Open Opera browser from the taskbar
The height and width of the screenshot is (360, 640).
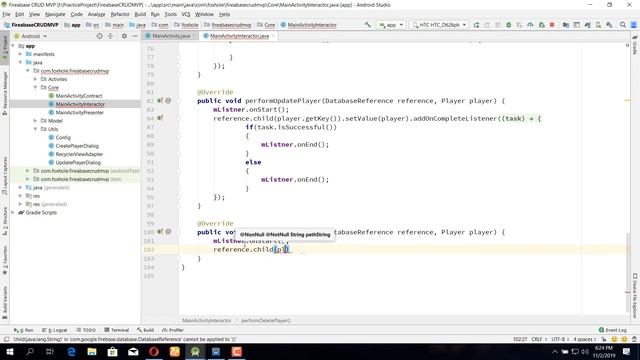point(154,351)
